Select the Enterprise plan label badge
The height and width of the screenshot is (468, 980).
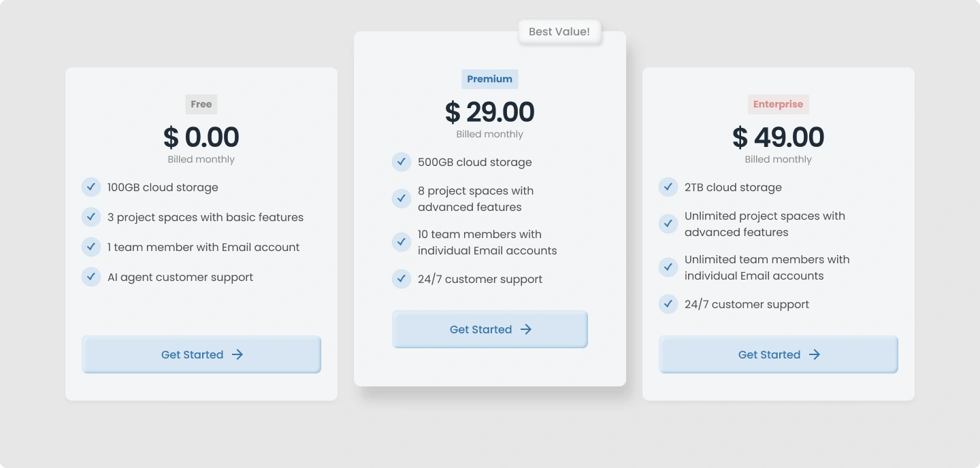click(778, 104)
